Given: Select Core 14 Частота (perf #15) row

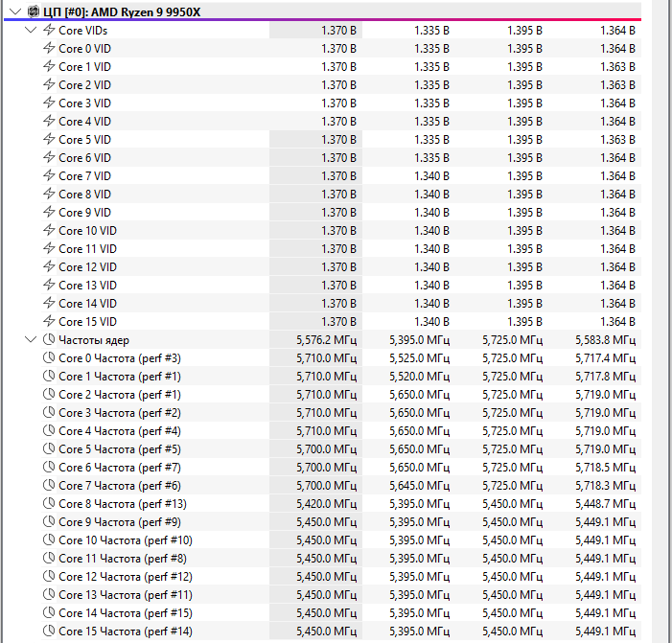Looking at the screenshot, I should coord(341,613).
